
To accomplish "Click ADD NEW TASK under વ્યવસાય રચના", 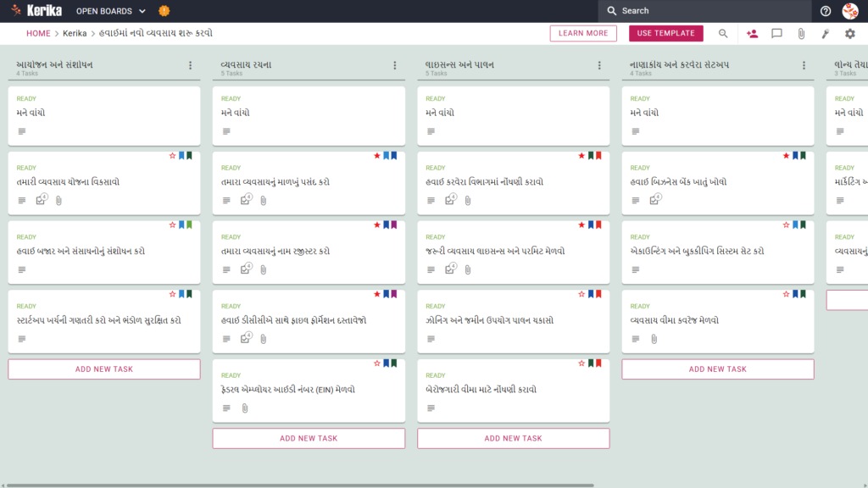I will [309, 438].
